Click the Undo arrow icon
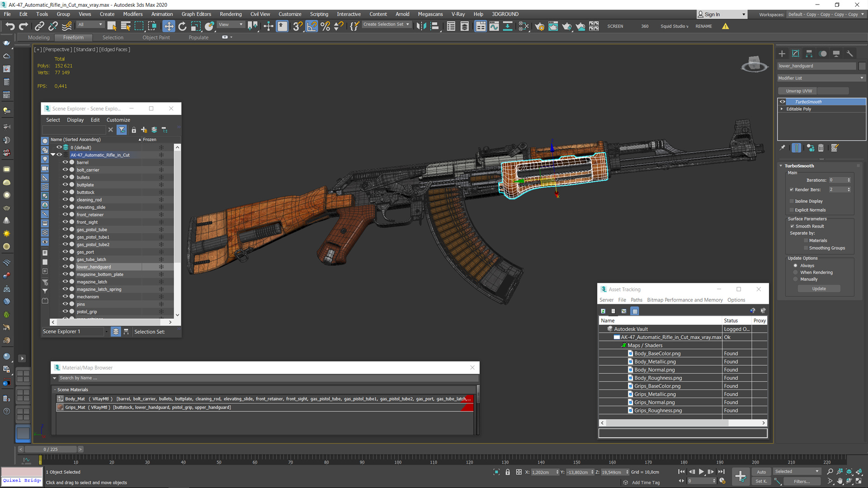Image resolution: width=868 pixels, height=488 pixels. point(10,26)
